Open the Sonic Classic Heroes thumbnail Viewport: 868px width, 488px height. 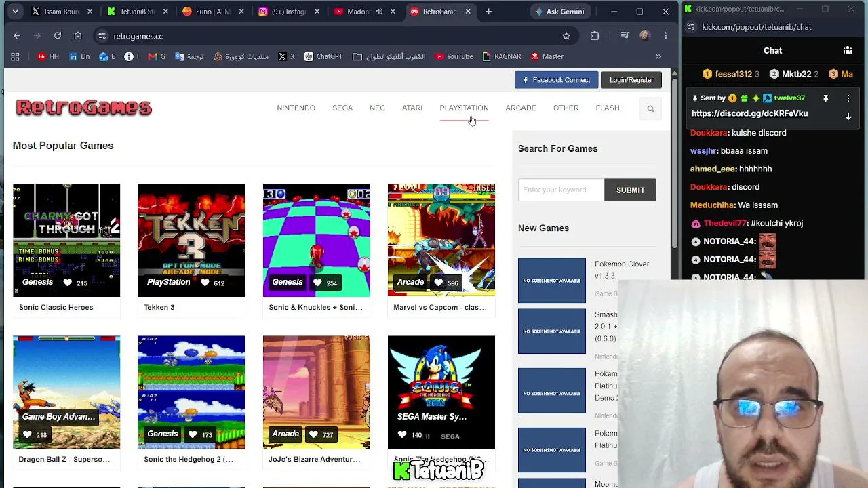[66, 240]
